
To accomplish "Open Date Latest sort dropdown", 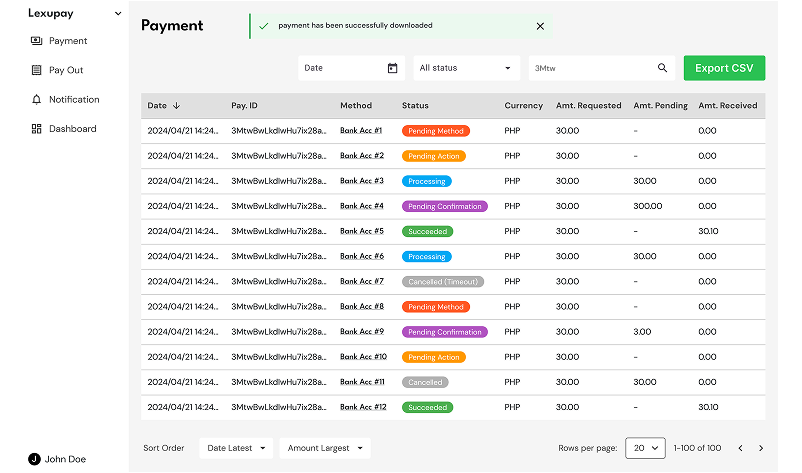I will pos(236,448).
